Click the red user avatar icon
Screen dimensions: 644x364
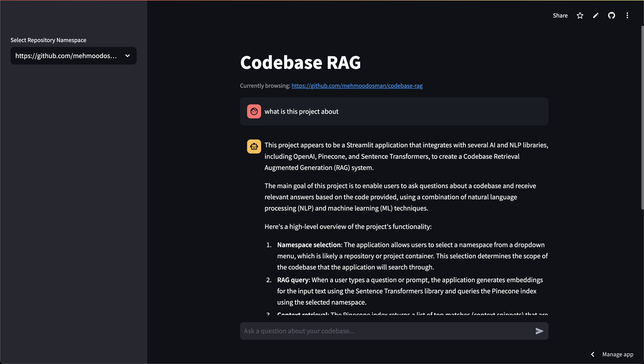point(254,111)
